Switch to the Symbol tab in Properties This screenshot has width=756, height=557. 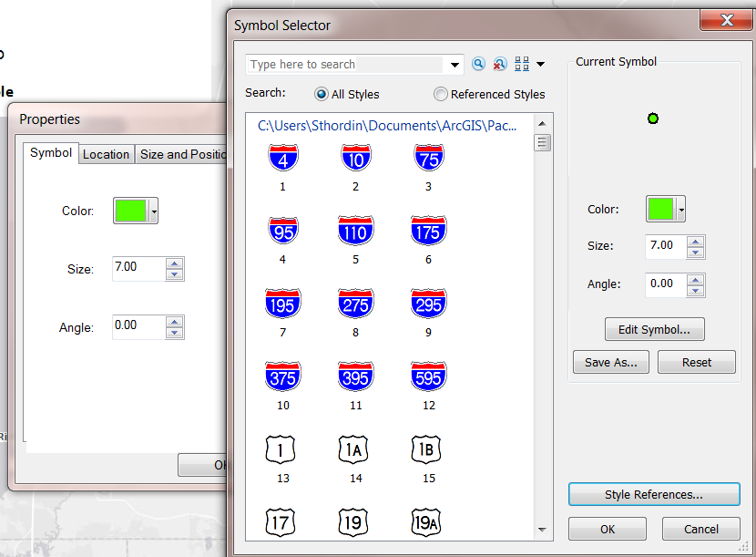point(51,153)
